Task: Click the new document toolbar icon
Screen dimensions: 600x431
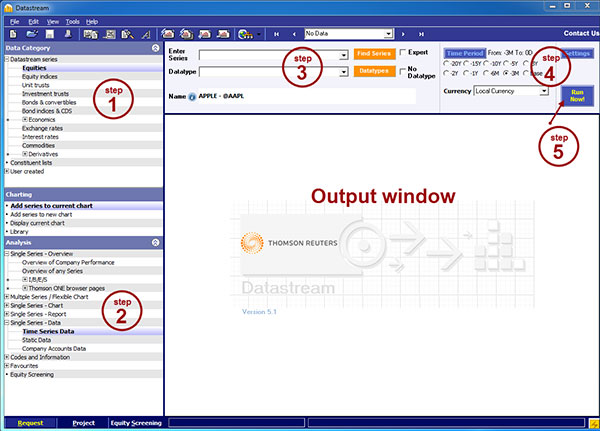Action: [x=12, y=33]
